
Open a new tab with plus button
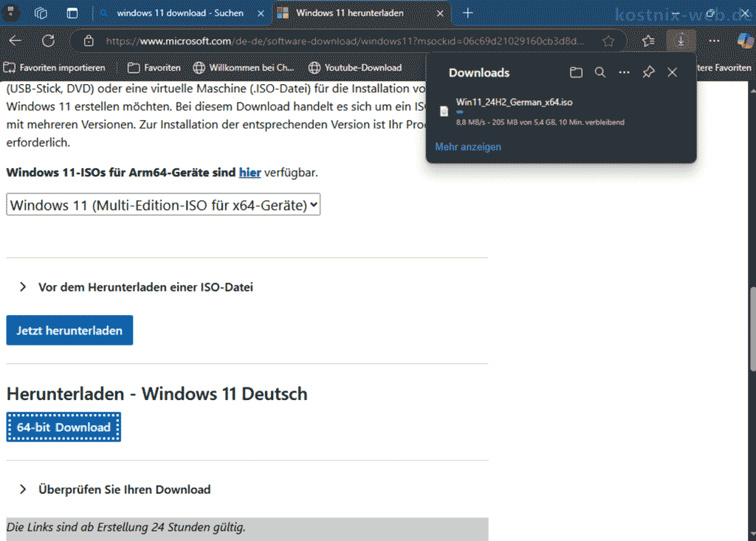pos(467,13)
